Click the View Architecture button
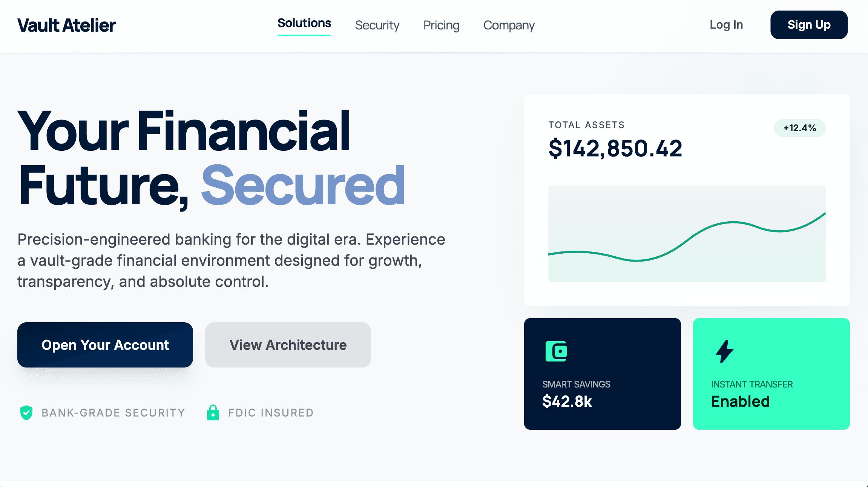This screenshot has width=868, height=487. pos(288,345)
